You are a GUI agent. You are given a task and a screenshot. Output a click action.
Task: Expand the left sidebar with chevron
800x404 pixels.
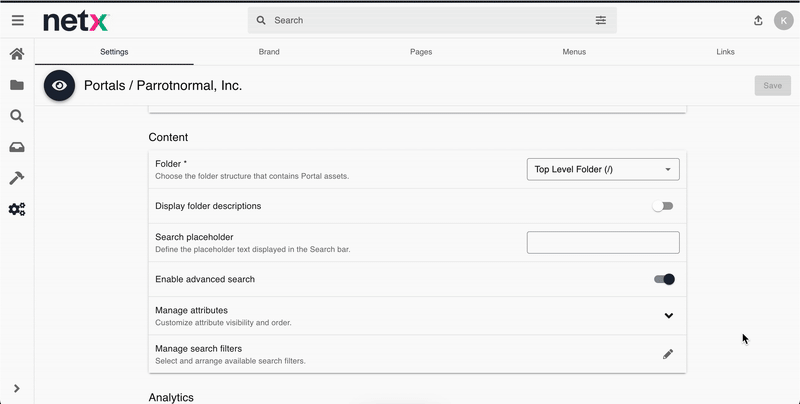tap(17, 388)
